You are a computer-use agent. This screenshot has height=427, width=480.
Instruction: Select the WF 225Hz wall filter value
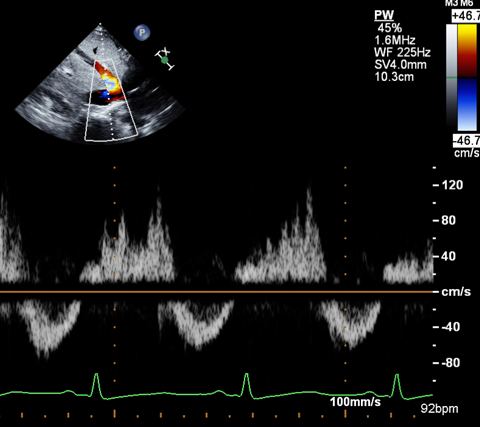coord(402,52)
